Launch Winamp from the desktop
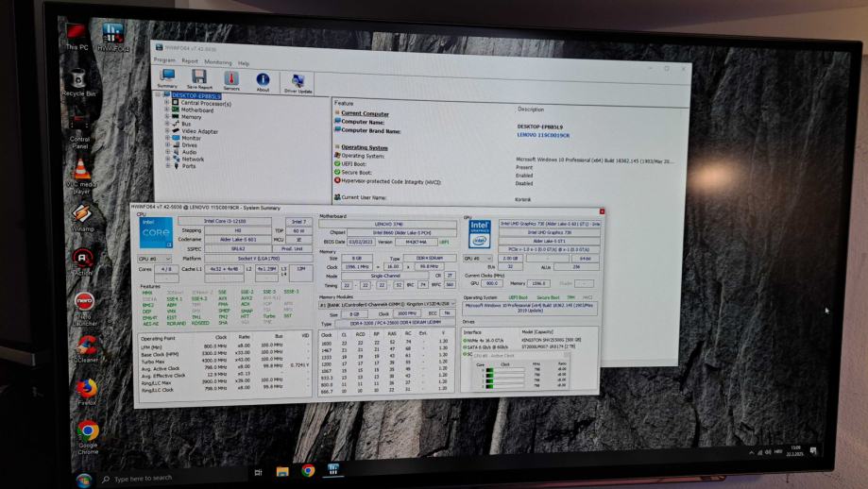 [82, 218]
